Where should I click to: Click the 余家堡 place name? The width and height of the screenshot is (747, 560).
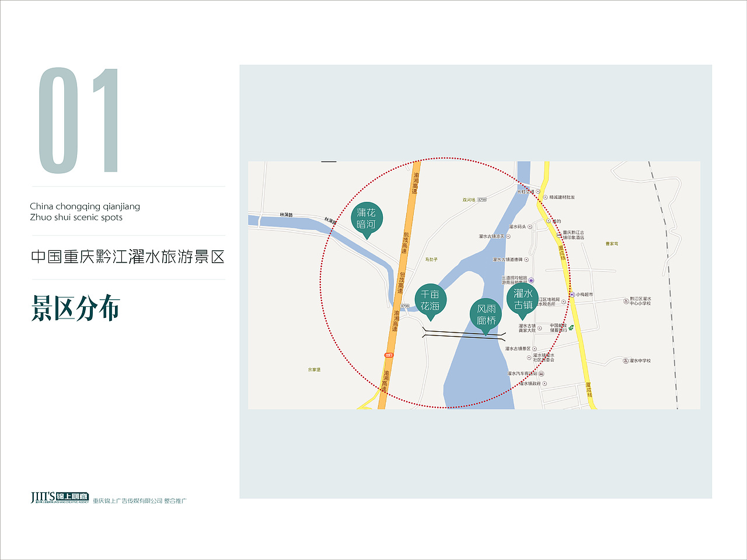(x=315, y=370)
